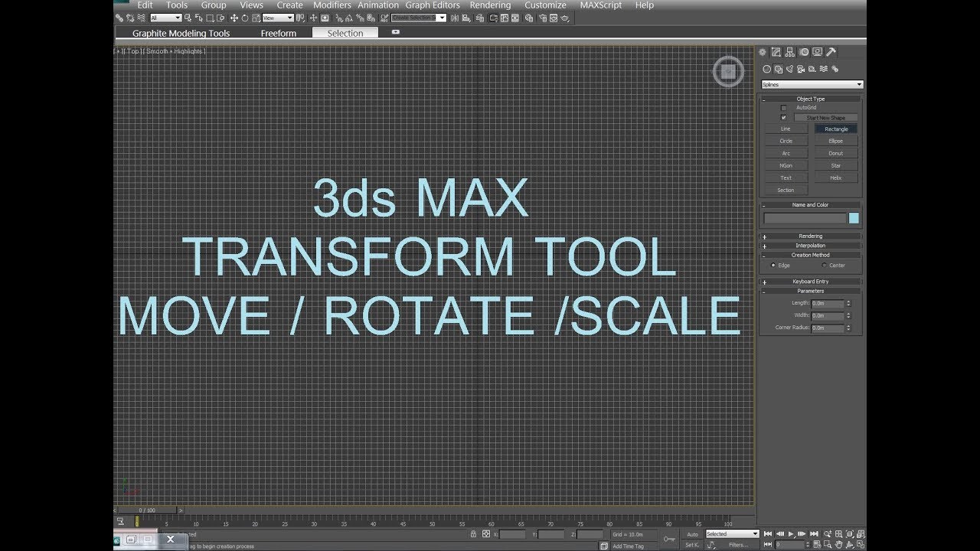This screenshot has height=551, width=980.
Task: Enable the AutoGrid checkbox
Action: tap(783, 108)
